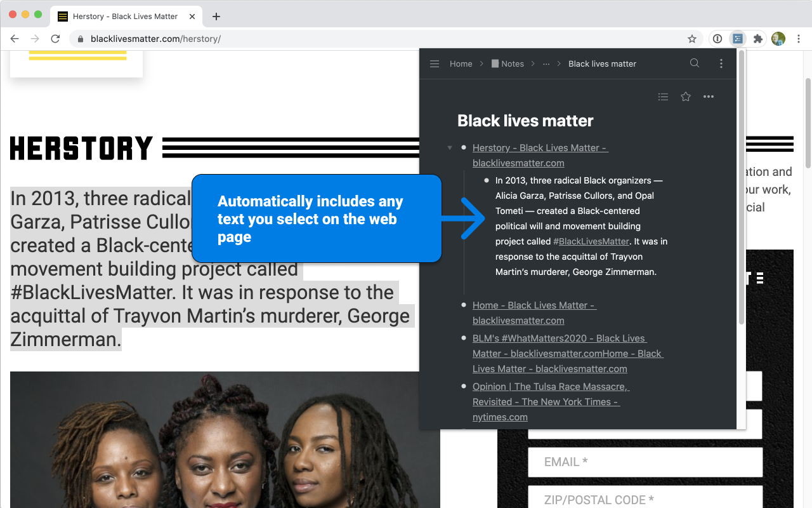Click the notes panel scrollbar
This screenshot has width=812, height=508.
741,190
